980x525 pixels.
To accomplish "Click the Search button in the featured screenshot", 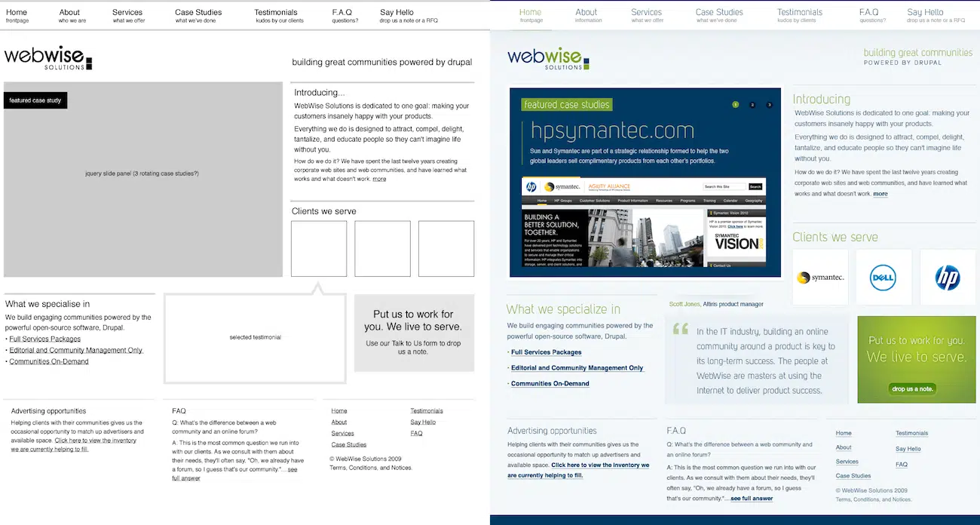I will [x=755, y=186].
